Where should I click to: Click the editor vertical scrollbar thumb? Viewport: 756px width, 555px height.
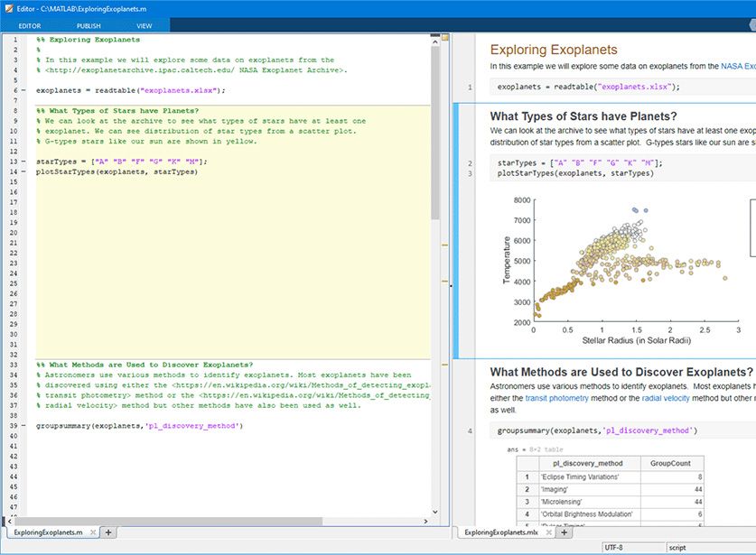[x=435, y=126]
